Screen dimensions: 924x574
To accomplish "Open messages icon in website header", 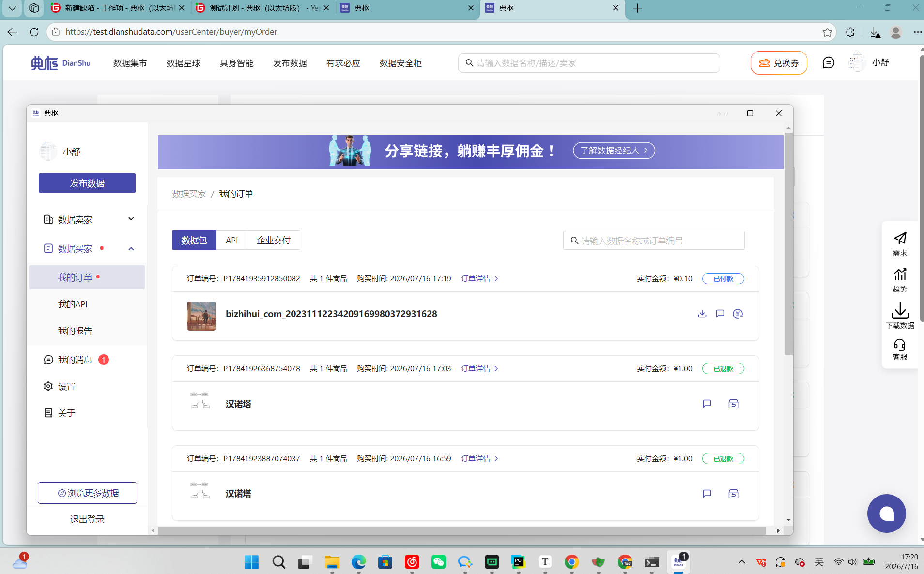I will pos(829,63).
